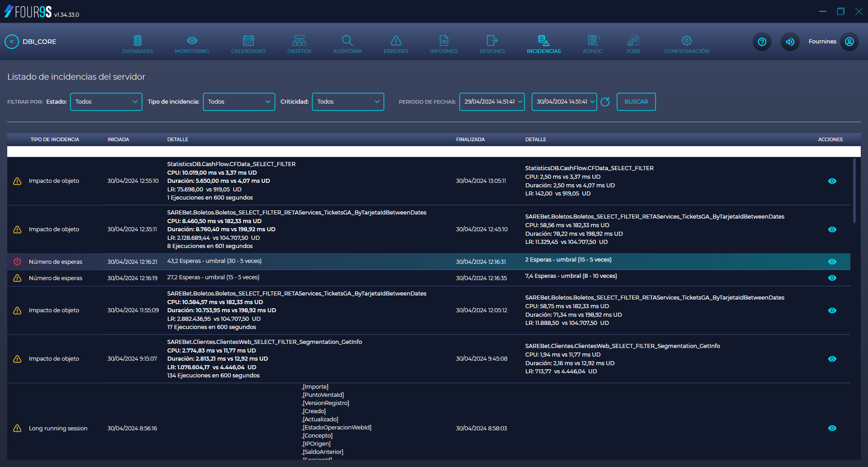
Task: View details of the Long running session incident
Action: pos(832,428)
